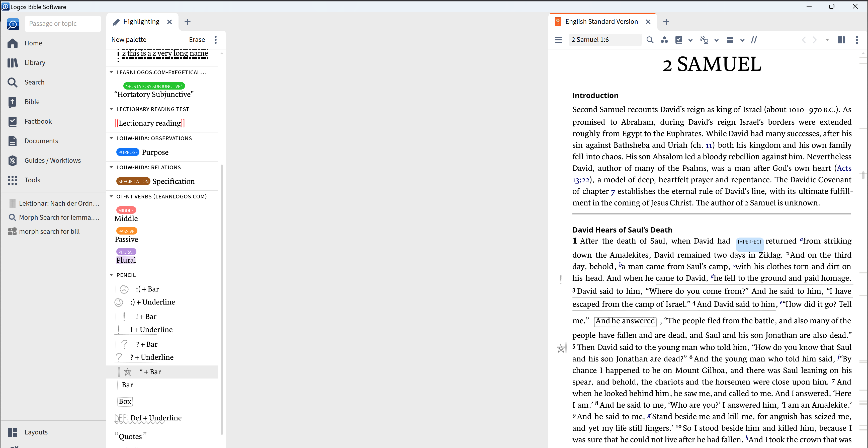
Task: Apply the blue Purpose highlight style
Action: click(x=142, y=152)
